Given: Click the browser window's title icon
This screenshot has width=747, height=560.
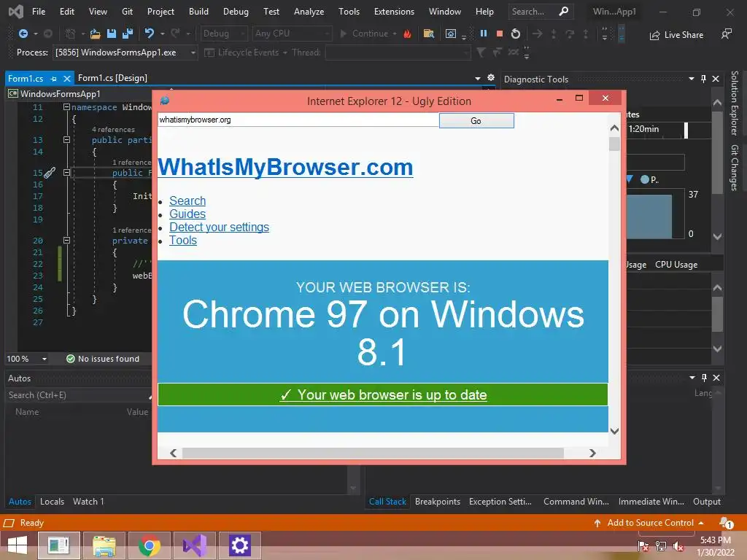Looking at the screenshot, I should coord(165,101).
